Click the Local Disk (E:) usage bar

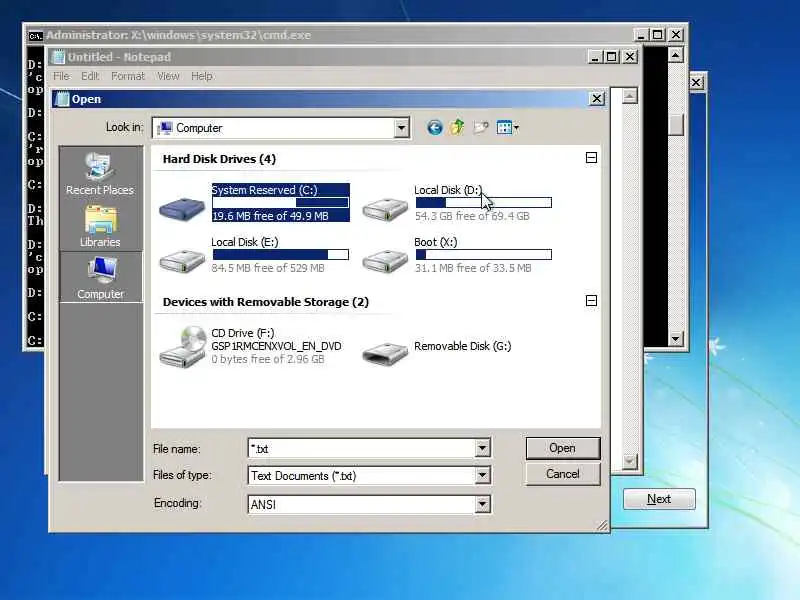(281, 255)
